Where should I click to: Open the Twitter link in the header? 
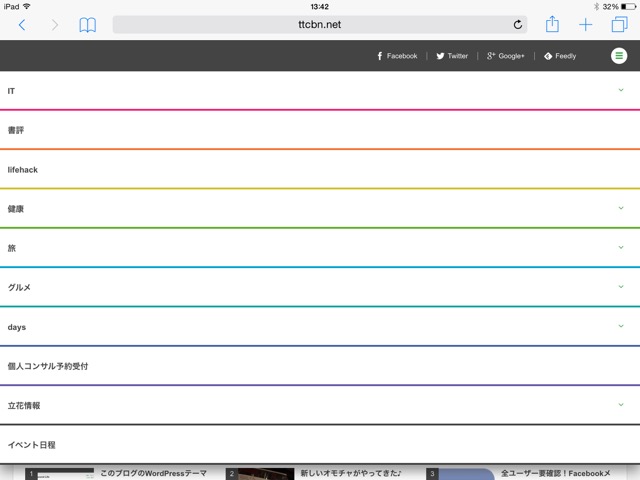452,56
